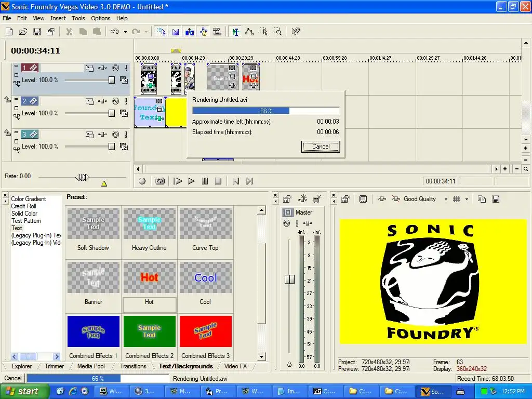Open Track FX for track 2

tap(102, 101)
